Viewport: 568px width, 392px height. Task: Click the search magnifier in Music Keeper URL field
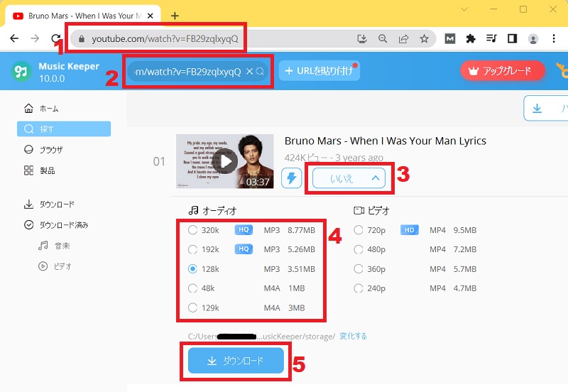coord(260,72)
